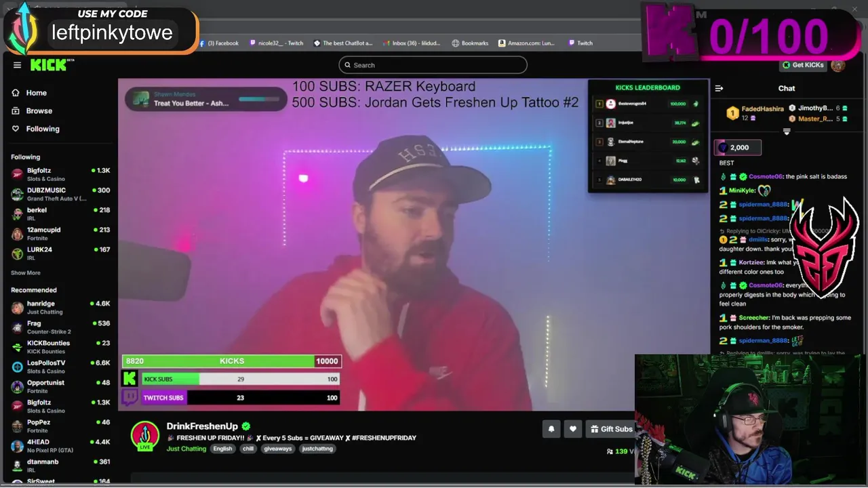Viewport: 868px width, 488px height.
Task: Click the berkel avatar icon
Action: [17, 213]
